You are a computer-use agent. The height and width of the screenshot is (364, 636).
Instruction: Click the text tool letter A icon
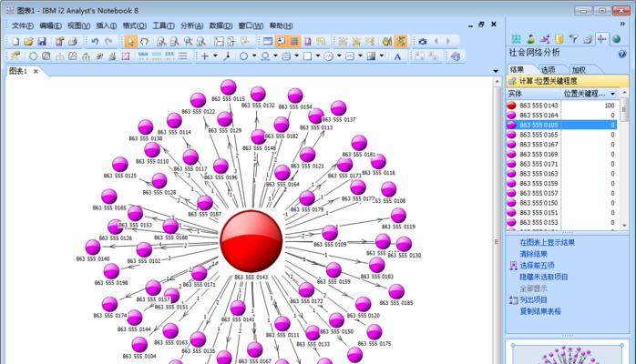[397, 56]
